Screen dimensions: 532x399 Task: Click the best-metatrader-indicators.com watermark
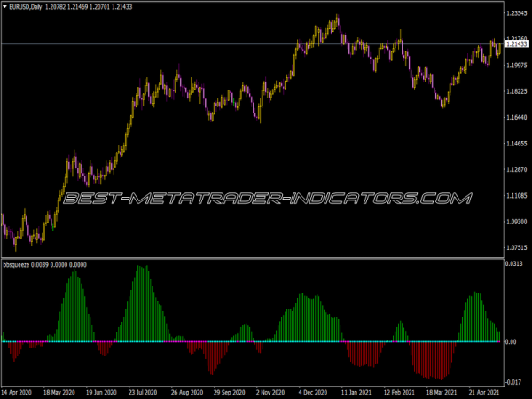[265, 198]
